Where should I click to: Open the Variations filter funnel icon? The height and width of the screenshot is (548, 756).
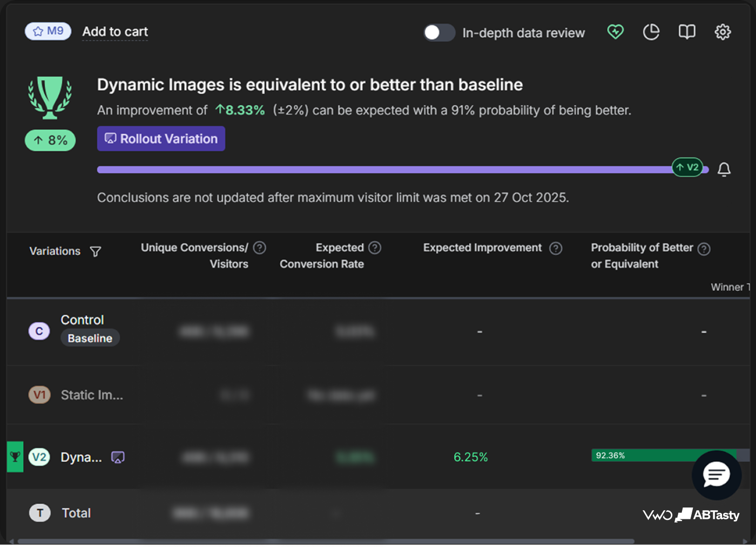[96, 252]
